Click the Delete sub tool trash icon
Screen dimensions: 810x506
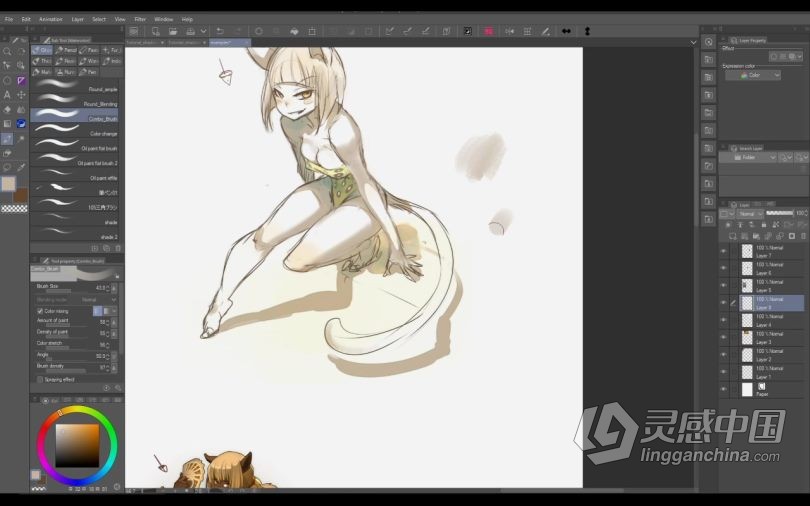118,248
